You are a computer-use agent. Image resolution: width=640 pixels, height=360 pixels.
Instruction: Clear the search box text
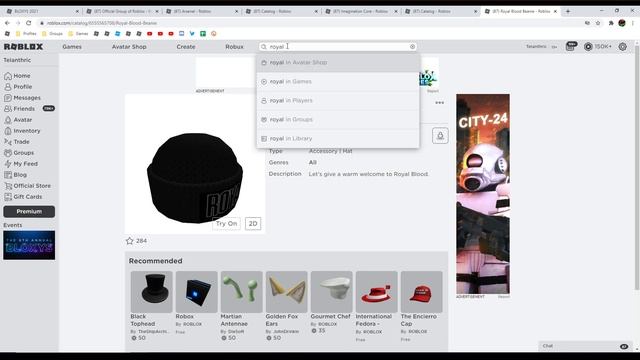(x=412, y=47)
